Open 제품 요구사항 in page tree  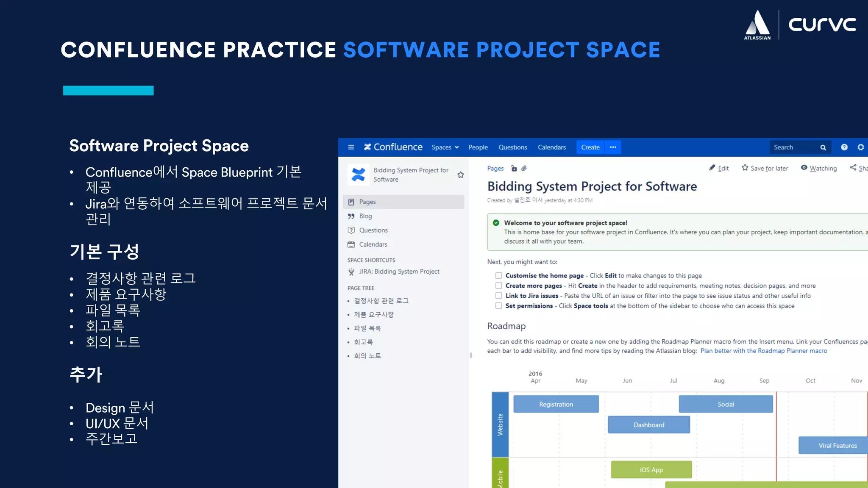coord(374,314)
